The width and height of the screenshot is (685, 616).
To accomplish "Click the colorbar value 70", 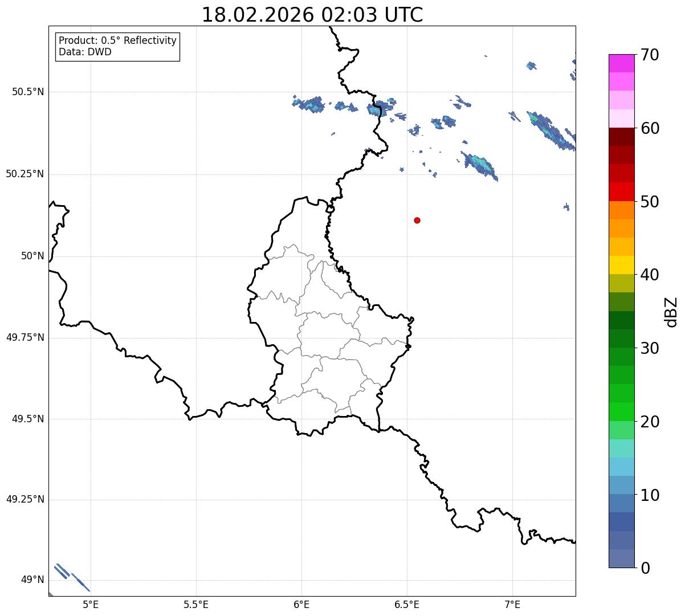I will click(x=650, y=55).
